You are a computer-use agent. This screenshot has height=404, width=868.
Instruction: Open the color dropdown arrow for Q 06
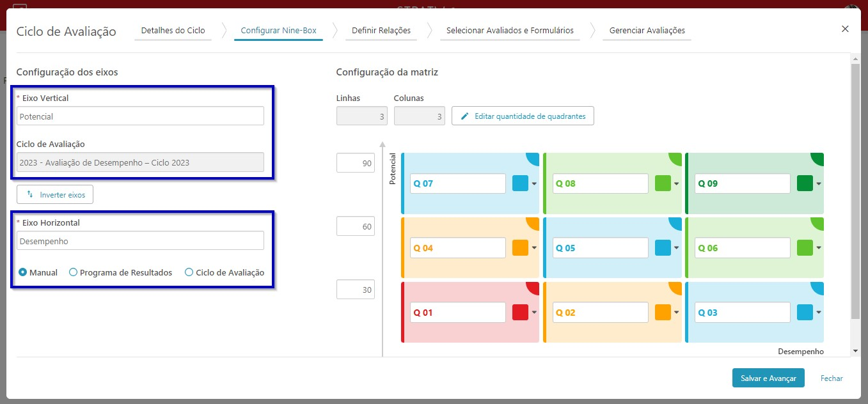[x=818, y=249]
